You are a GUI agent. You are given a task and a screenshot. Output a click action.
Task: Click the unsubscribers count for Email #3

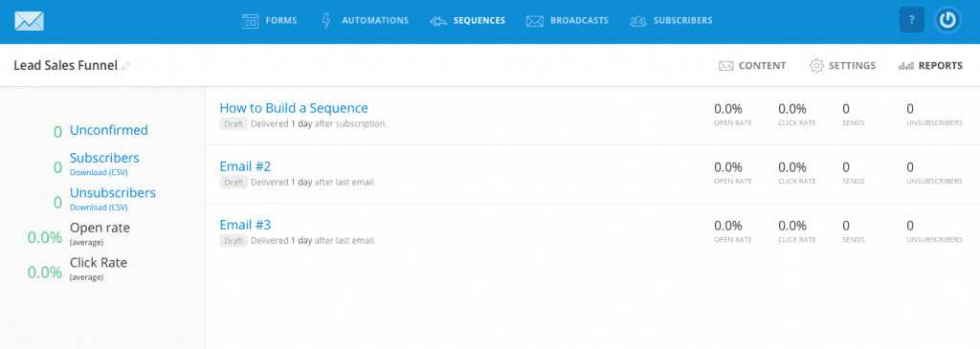(x=910, y=226)
